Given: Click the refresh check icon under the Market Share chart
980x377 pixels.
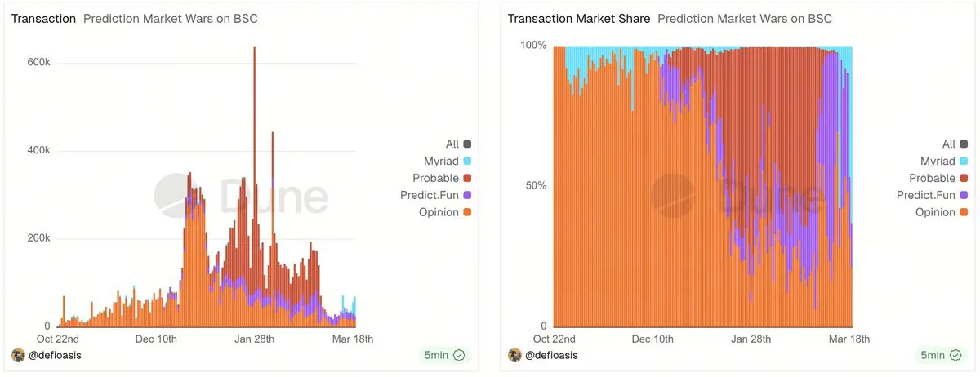Looking at the screenshot, I should (955, 355).
